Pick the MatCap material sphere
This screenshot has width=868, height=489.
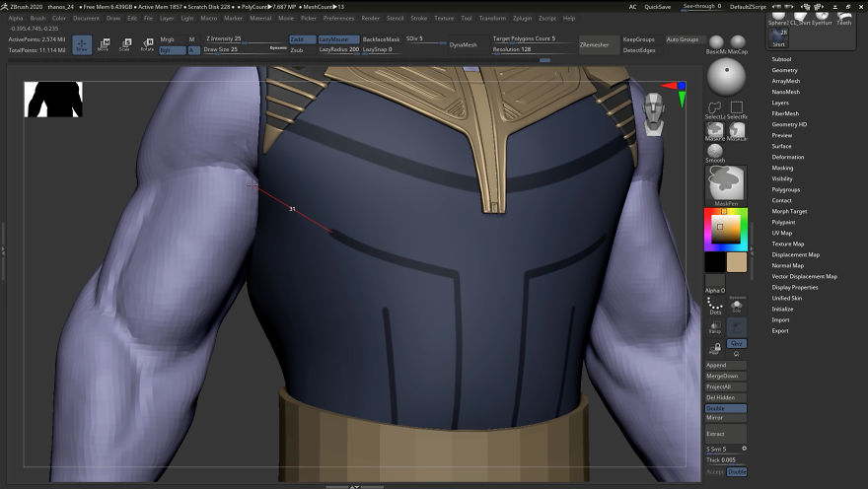(x=738, y=43)
